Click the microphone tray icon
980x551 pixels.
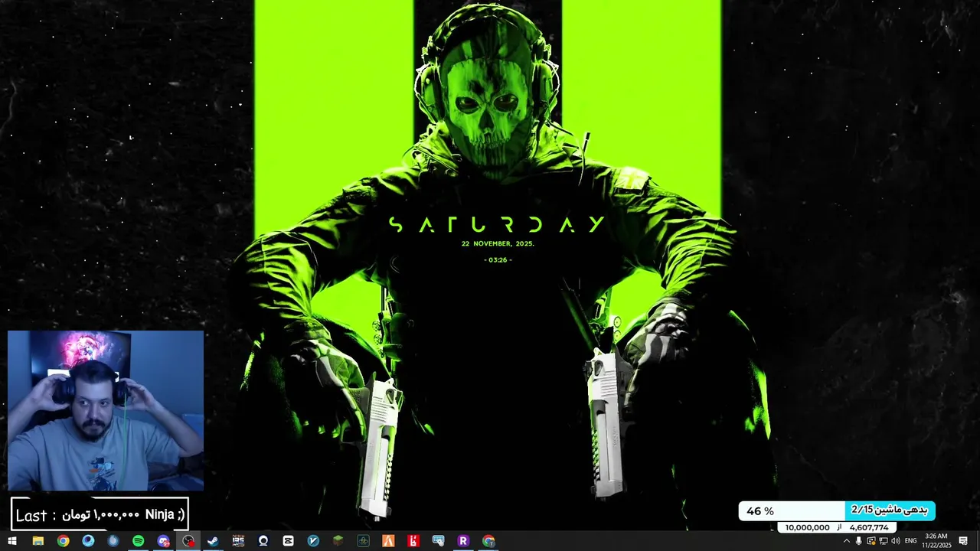click(x=858, y=541)
